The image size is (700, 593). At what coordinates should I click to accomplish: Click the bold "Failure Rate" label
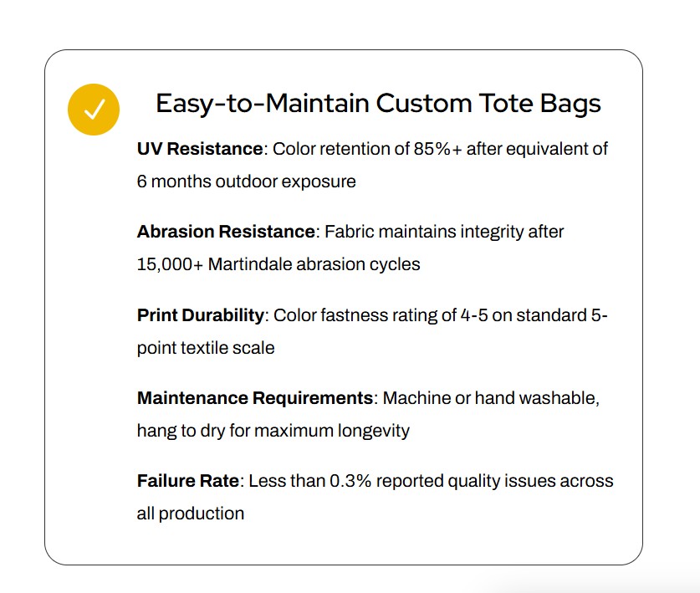point(188,481)
